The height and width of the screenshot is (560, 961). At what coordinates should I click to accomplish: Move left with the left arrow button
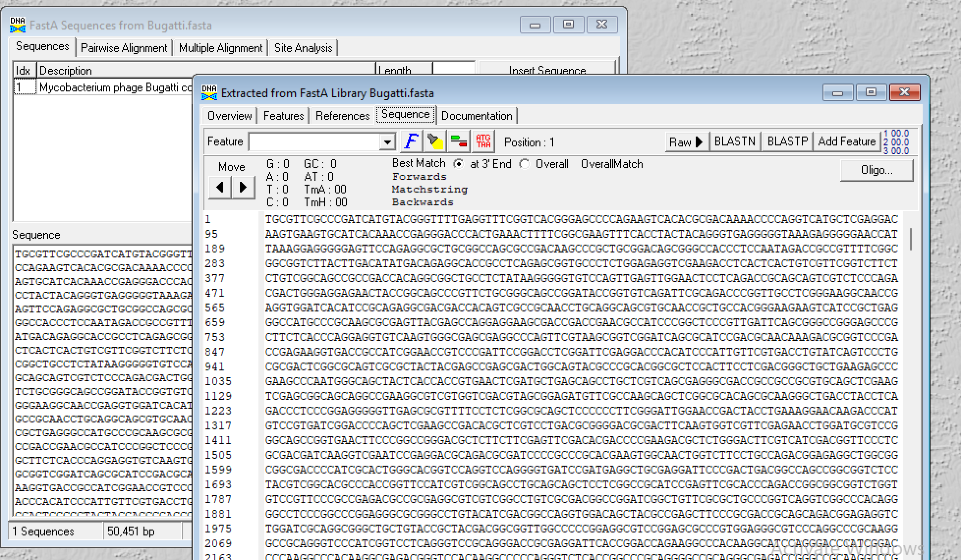click(x=220, y=187)
